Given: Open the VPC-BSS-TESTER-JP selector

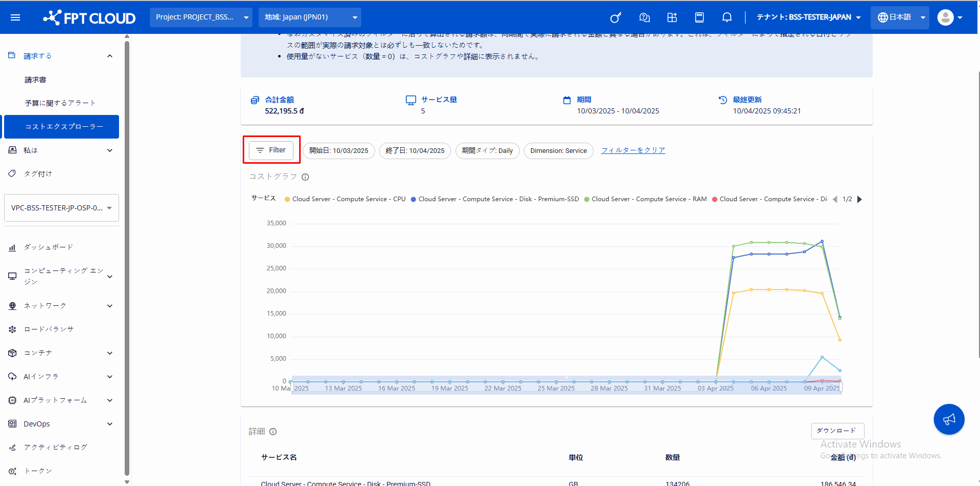Looking at the screenshot, I should click(x=62, y=208).
